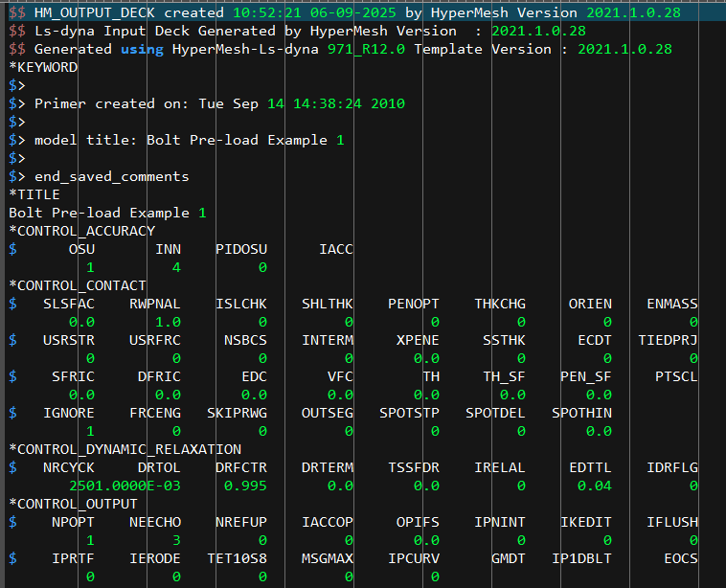Click the EDTTL value 0.04
This screenshot has height=588, width=726.
(x=595, y=486)
